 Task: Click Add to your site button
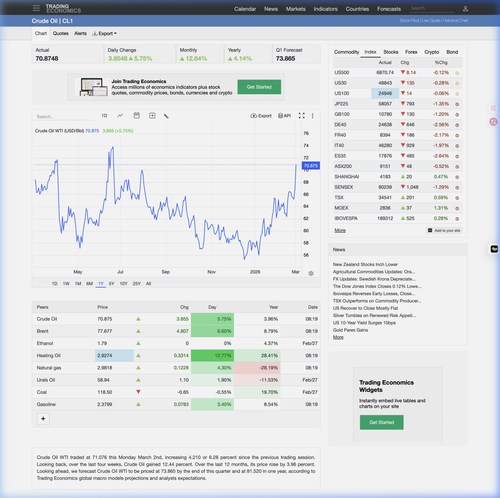click(444, 230)
